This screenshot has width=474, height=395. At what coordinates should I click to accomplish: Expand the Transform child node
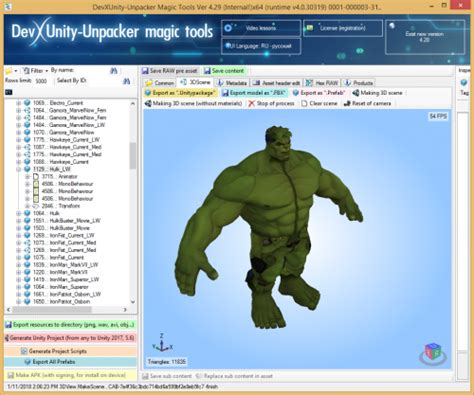point(28,206)
